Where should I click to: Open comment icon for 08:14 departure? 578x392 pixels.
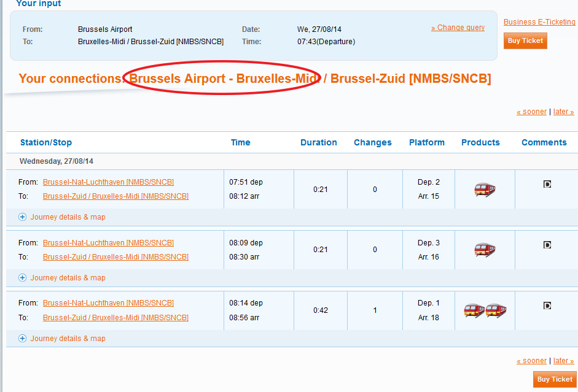pyautogui.click(x=547, y=306)
